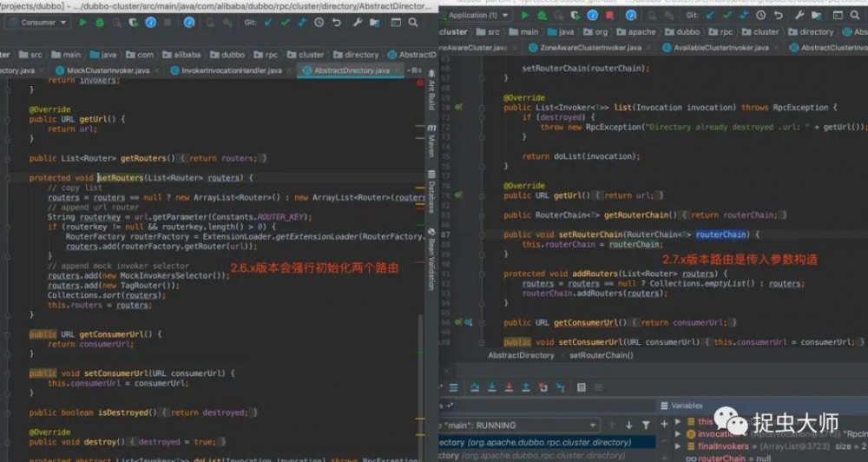Select the highlighted stack frame row in Frames
The width and height of the screenshot is (868, 462).
click(547, 443)
